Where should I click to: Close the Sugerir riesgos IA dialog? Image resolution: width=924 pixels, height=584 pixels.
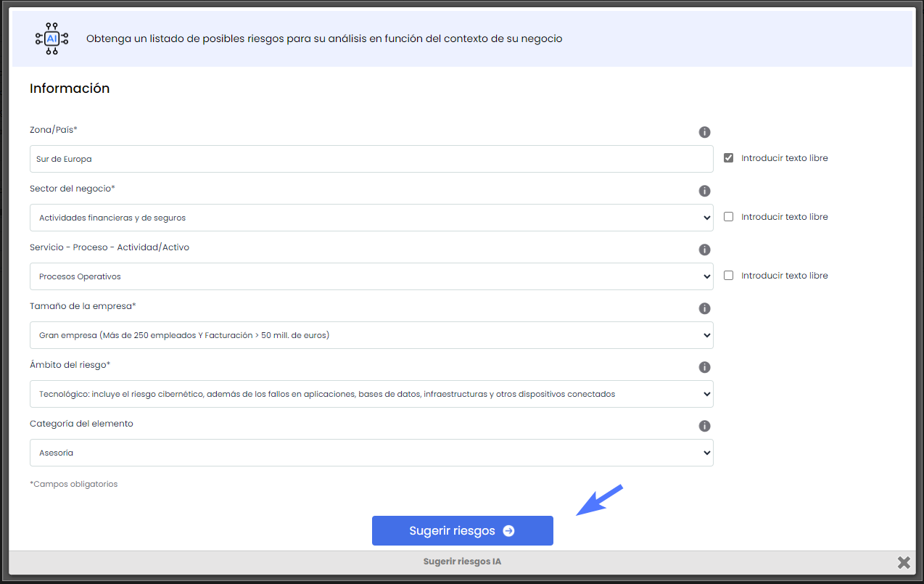point(903,562)
